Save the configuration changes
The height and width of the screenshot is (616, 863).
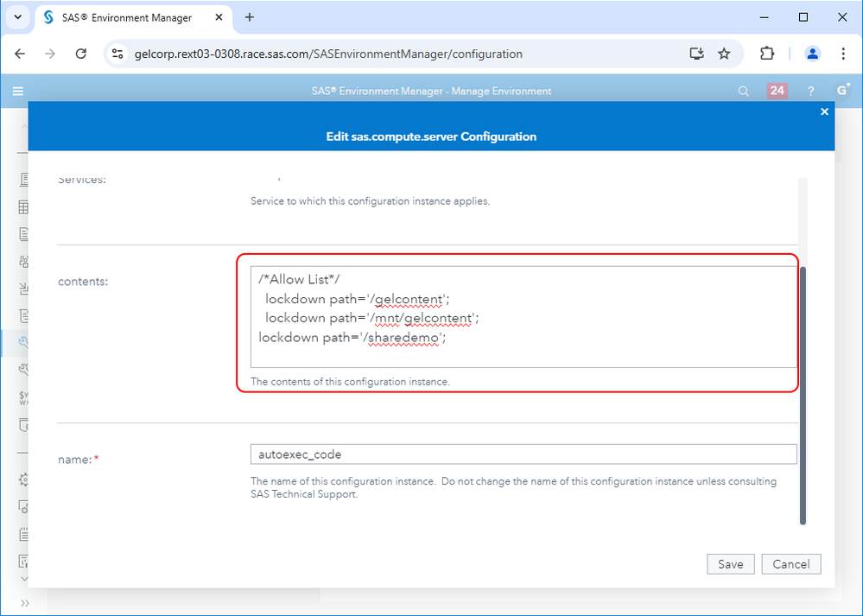[730, 564]
